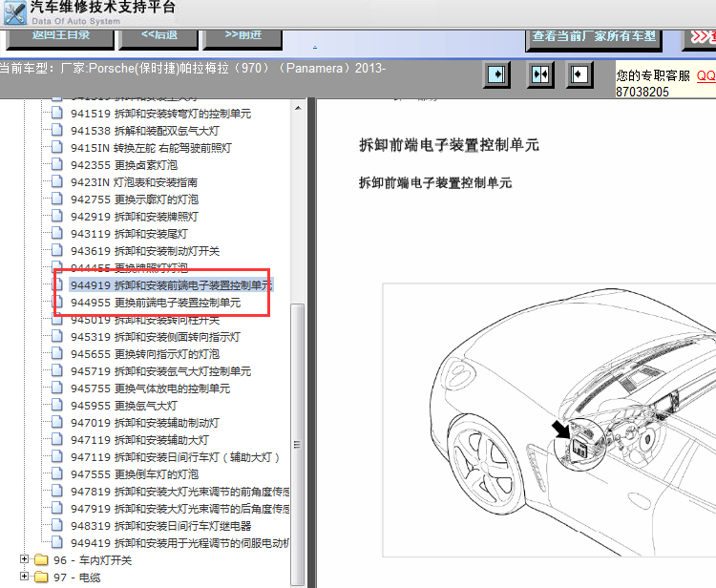Select 943119 拆卸和安装尾灯
The width and height of the screenshot is (716, 588).
(129, 234)
